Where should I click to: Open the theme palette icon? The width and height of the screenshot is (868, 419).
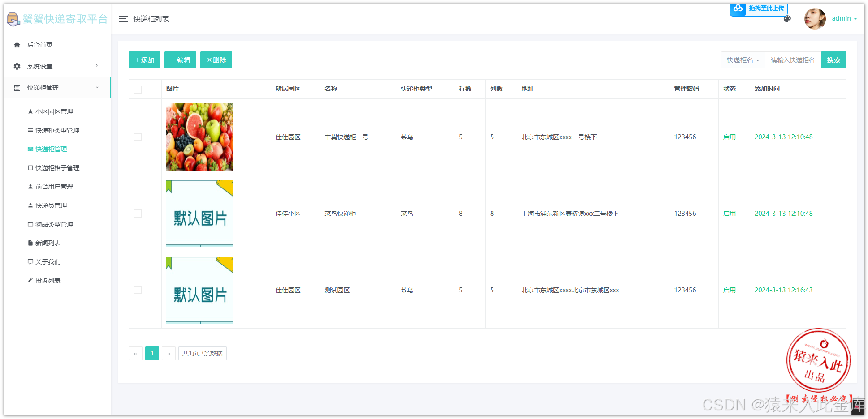[x=787, y=19]
